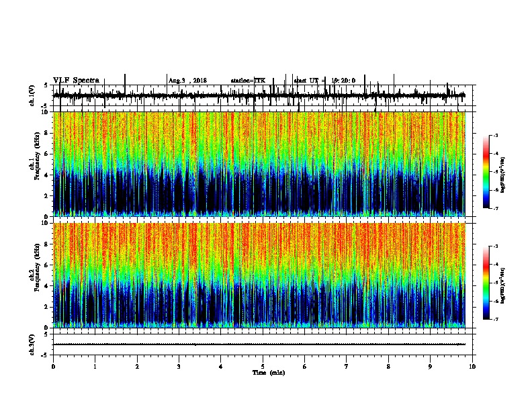Viewport: 532px width, 411px height.
Task: Click the 'station=ITK' label
Action: coord(248,81)
